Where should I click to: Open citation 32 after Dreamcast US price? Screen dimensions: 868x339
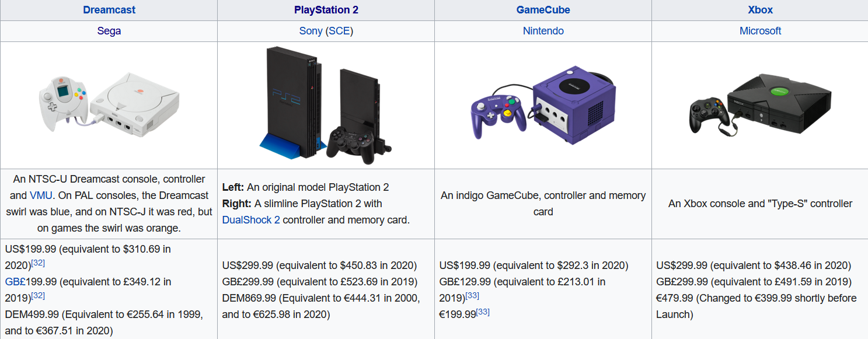[x=38, y=263]
